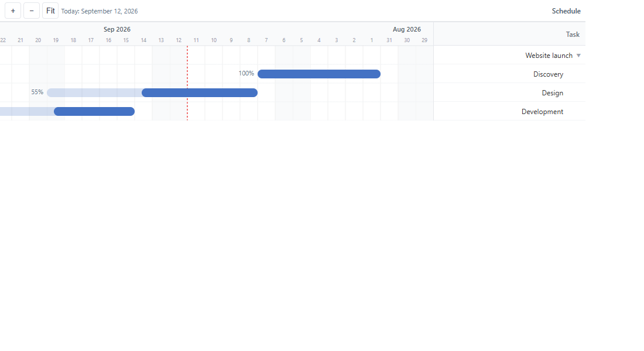The width and height of the screenshot is (644, 351).
Task: Click the Task column header
Action: click(573, 35)
